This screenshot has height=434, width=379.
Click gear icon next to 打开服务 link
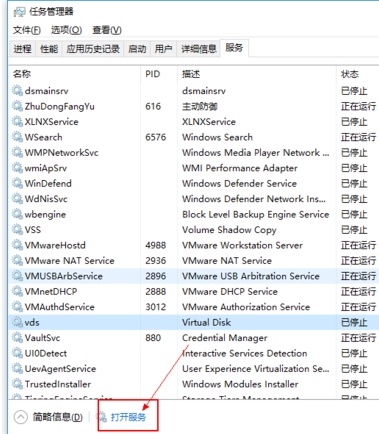tap(102, 417)
